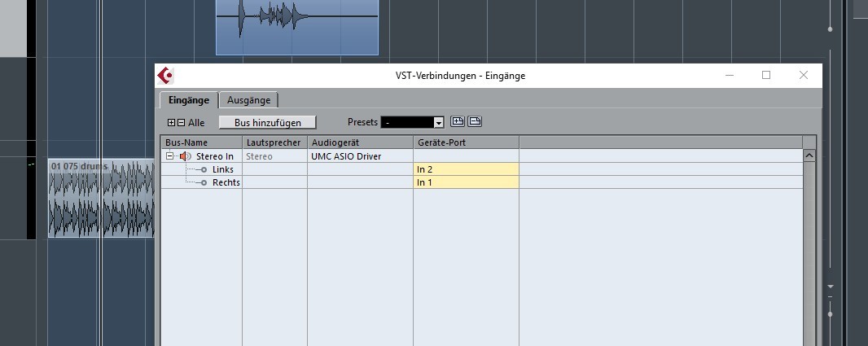Click the Stereo In speaker icon
This screenshot has height=346, width=868.
pyautogui.click(x=186, y=156)
